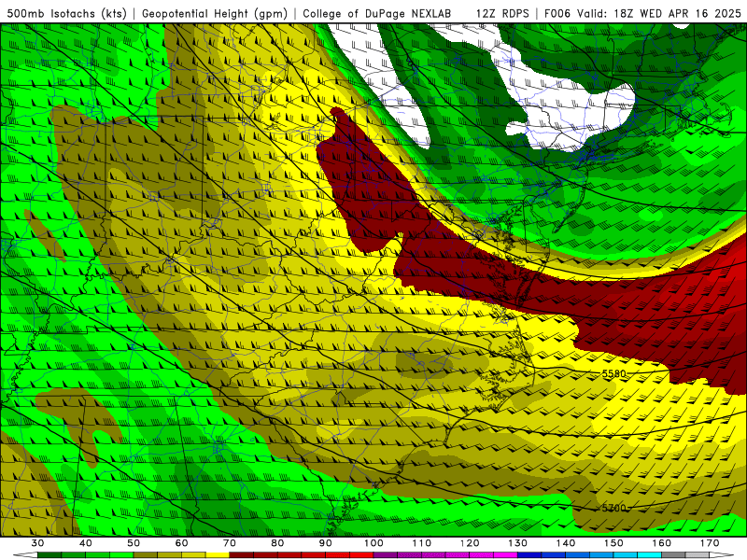The width and height of the screenshot is (747, 560).
Task: Click the 170 value on the color scale
Action: pyautogui.click(x=710, y=543)
